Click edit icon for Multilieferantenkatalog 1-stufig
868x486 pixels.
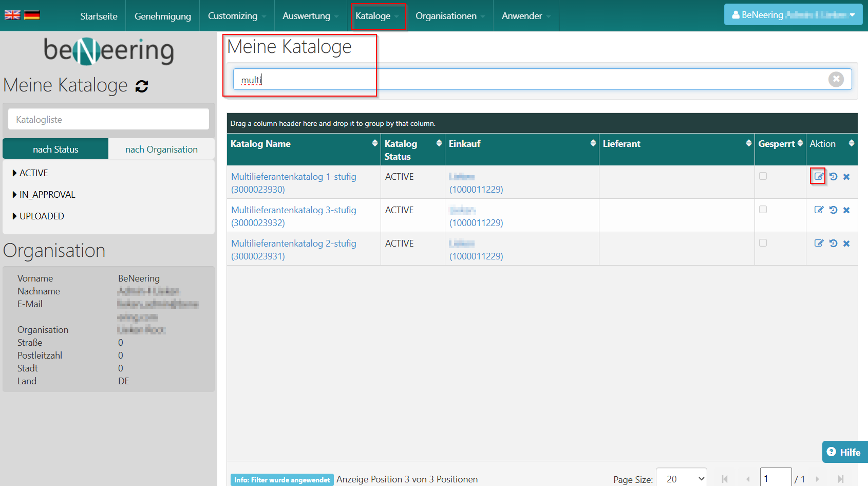[819, 177]
